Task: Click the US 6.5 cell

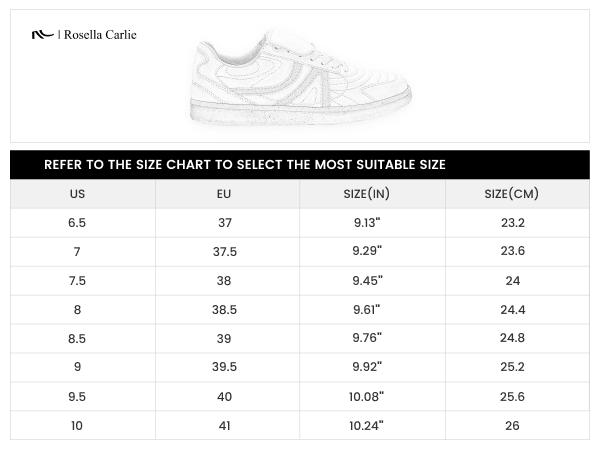Action: [x=77, y=222]
